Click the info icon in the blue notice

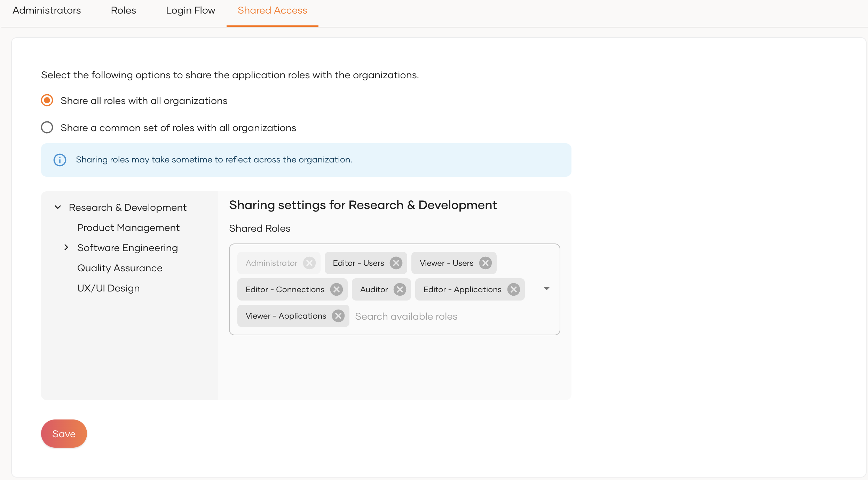[x=60, y=160]
